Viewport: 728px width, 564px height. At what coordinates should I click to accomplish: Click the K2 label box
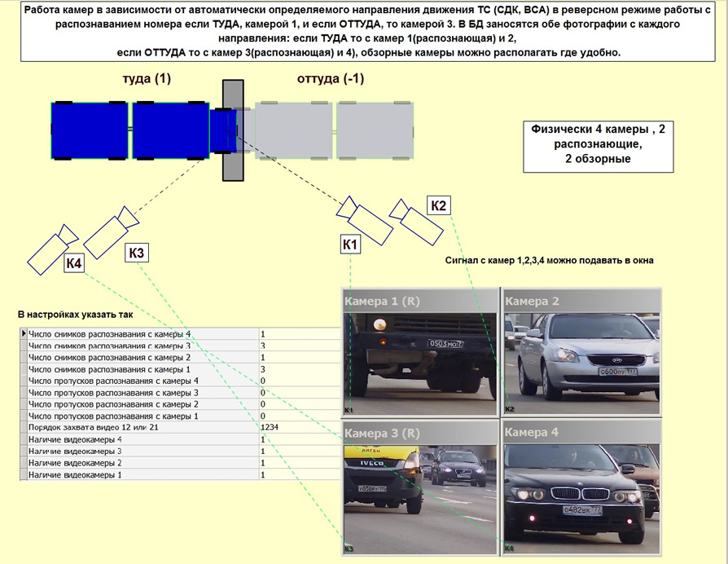coord(438,205)
